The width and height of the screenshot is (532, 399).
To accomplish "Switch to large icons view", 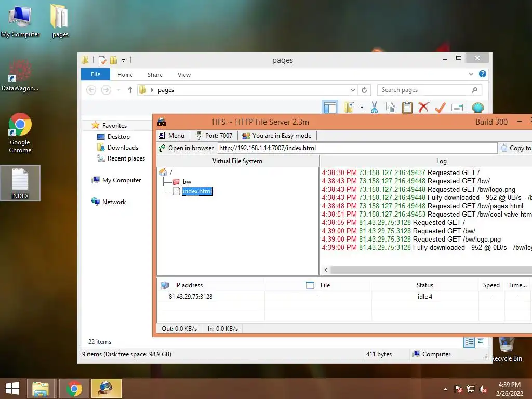I will [481, 342].
